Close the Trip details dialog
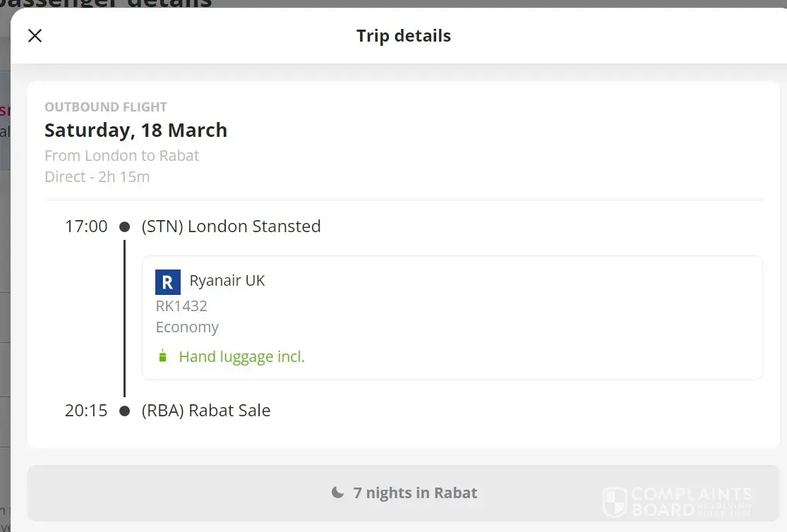Screen dimensions: 787x532 (x=35, y=36)
